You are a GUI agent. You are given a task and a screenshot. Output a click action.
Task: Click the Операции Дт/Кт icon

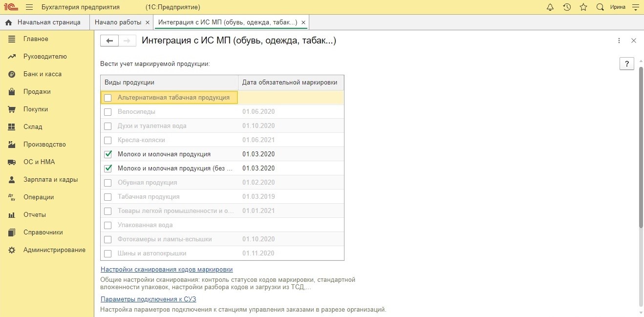click(x=12, y=197)
